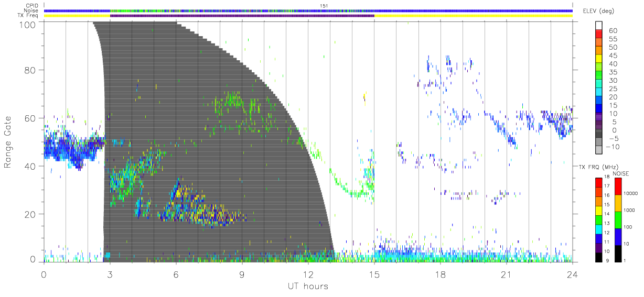Click the 100 tick label on Range Gate axis
This screenshot has width=644, height=297.
28,24
